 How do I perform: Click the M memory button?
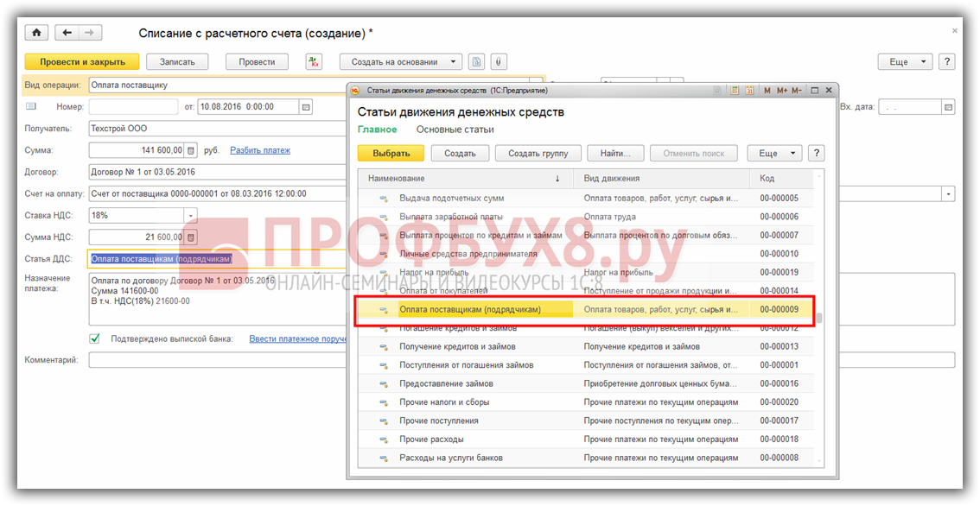tap(767, 91)
